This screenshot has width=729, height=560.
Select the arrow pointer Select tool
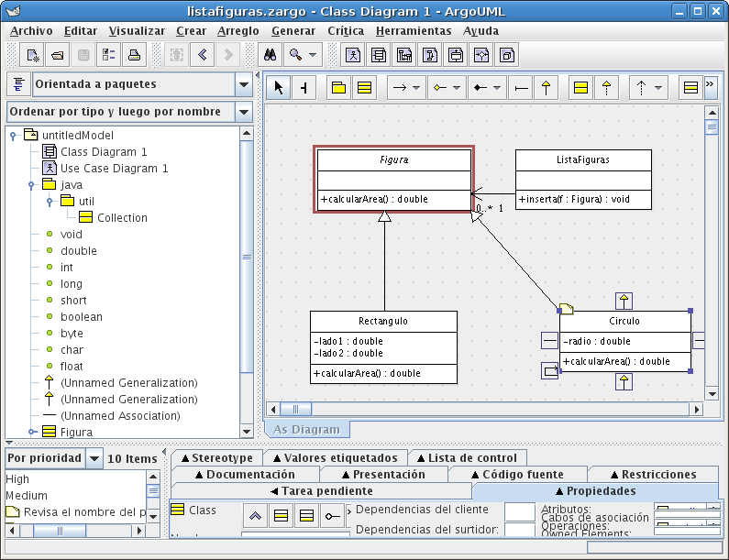click(x=279, y=87)
